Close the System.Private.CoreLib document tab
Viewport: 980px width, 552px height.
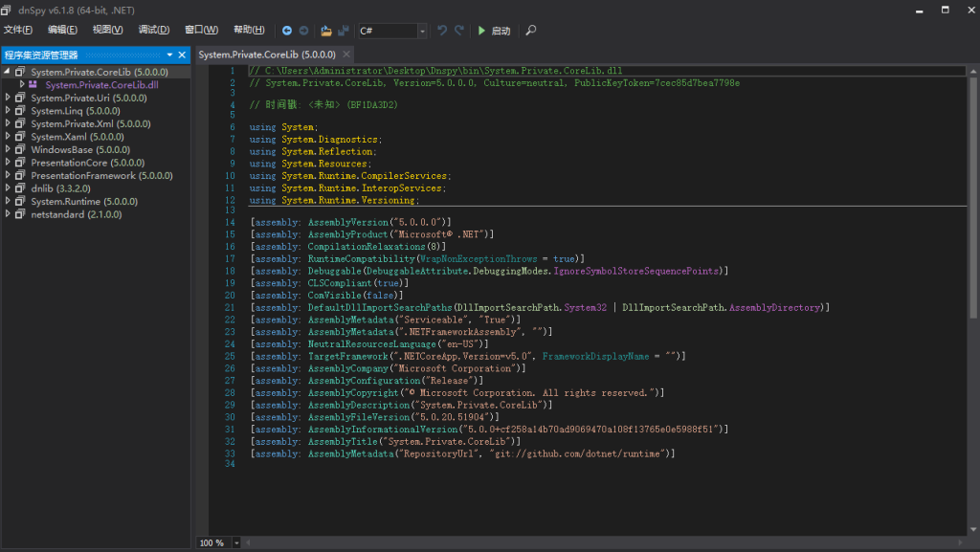click(346, 55)
